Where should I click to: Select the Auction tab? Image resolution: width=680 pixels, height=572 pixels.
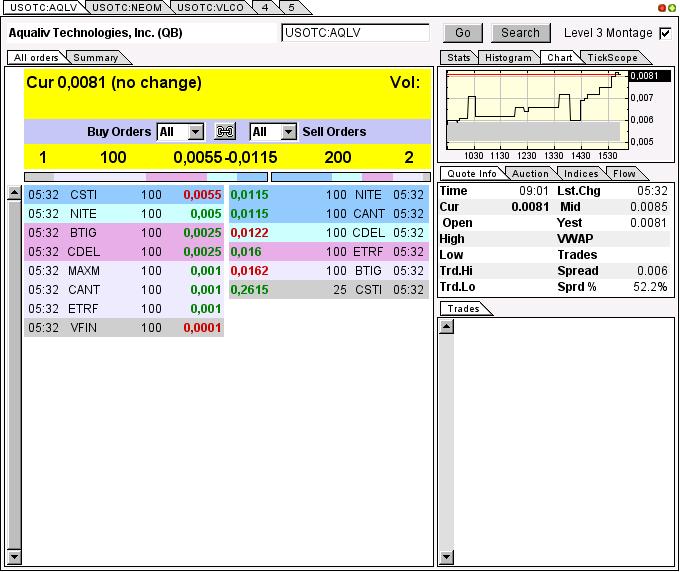point(530,174)
